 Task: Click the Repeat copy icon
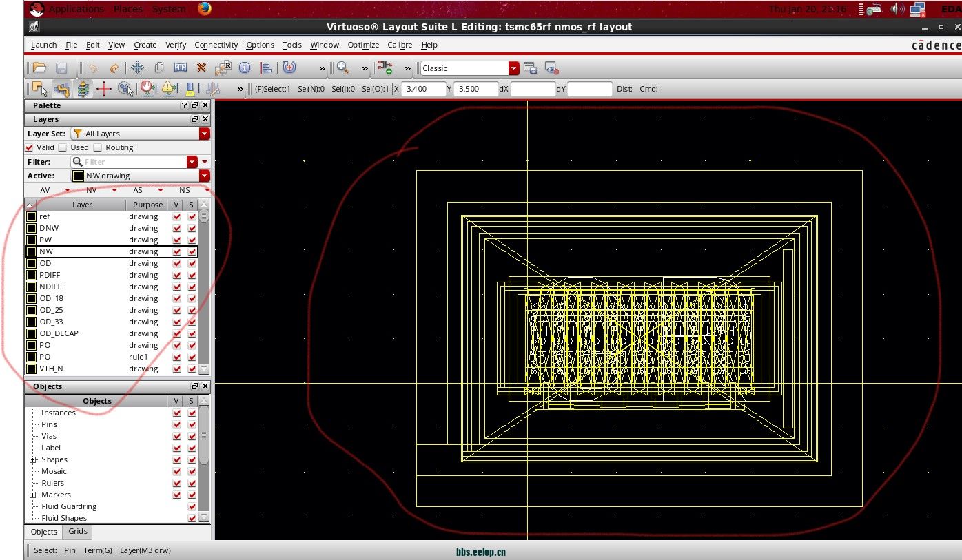click(x=223, y=68)
